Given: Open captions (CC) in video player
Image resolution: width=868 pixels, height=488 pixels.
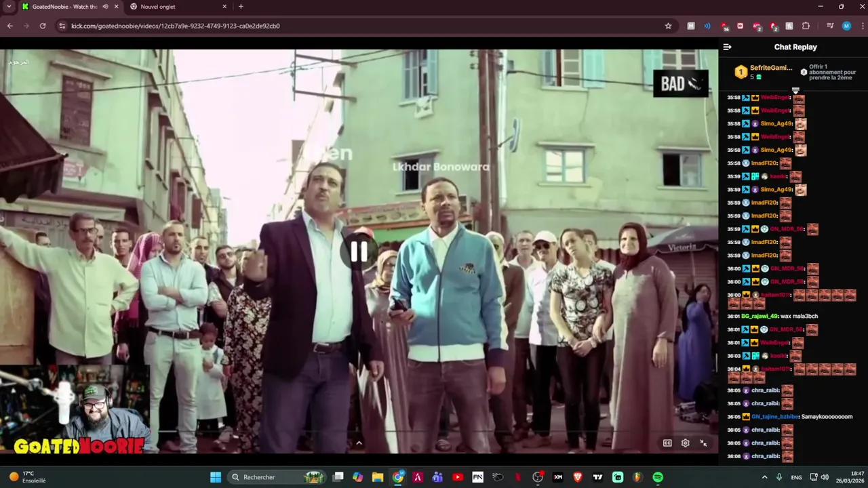Looking at the screenshot, I should (667, 443).
